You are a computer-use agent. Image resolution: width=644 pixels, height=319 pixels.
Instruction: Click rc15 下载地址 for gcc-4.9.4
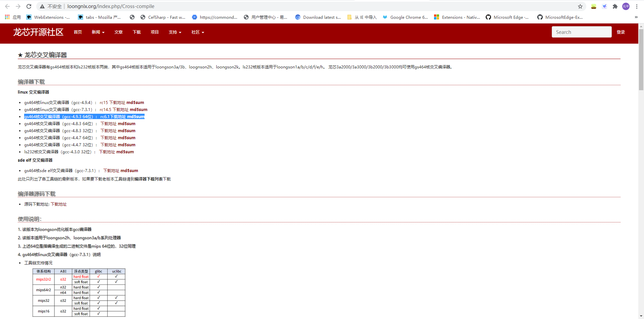coord(112,103)
